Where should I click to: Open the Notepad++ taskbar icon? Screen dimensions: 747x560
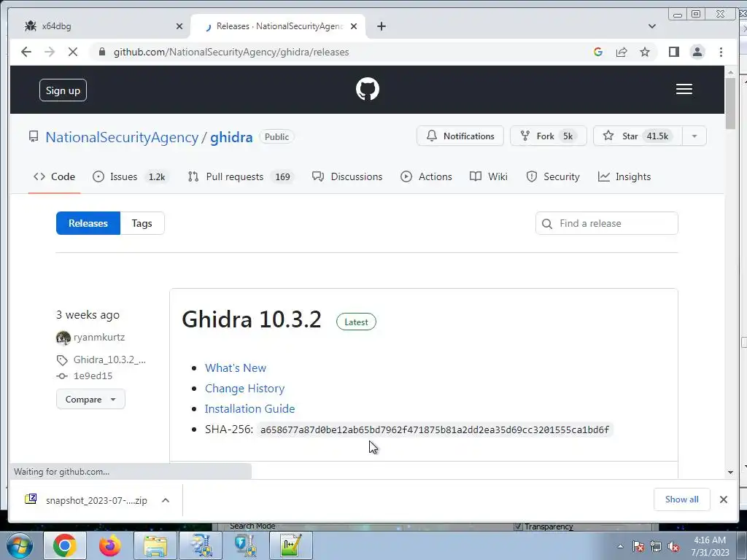[290, 545]
